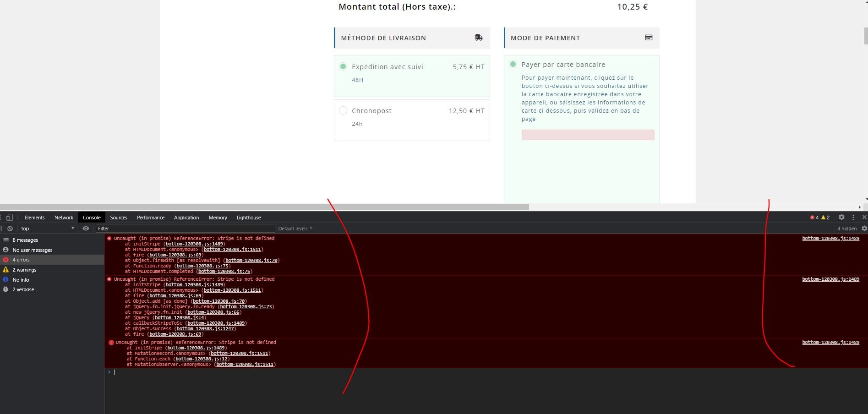The width and height of the screenshot is (868, 414).
Task: Close the DevTools panel with the X icon
Action: [x=864, y=218]
